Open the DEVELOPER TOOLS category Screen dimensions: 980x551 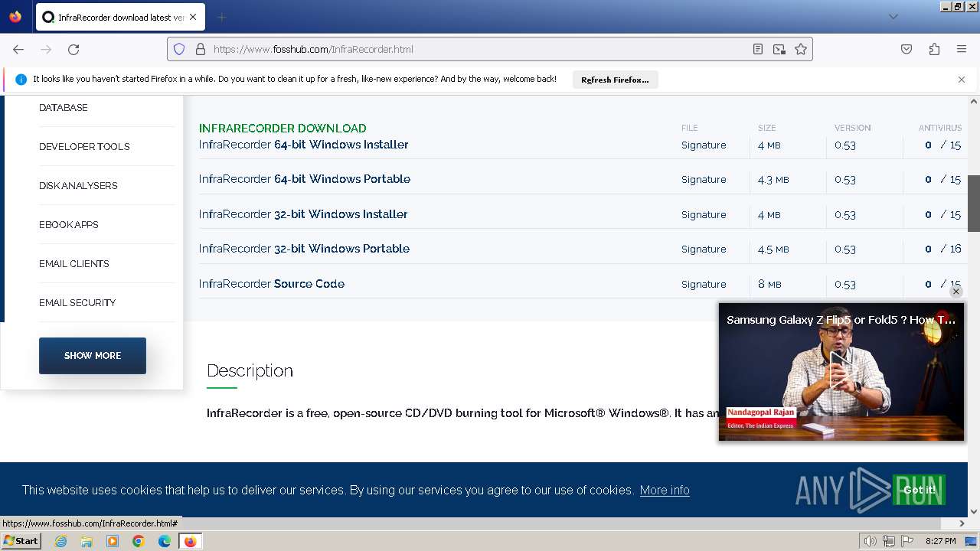[x=84, y=147]
